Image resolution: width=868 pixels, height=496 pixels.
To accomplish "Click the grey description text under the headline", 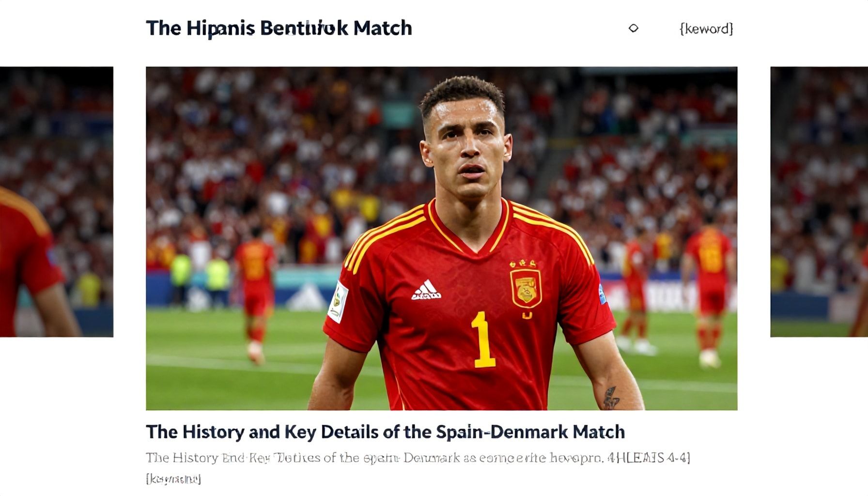I will click(x=418, y=458).
